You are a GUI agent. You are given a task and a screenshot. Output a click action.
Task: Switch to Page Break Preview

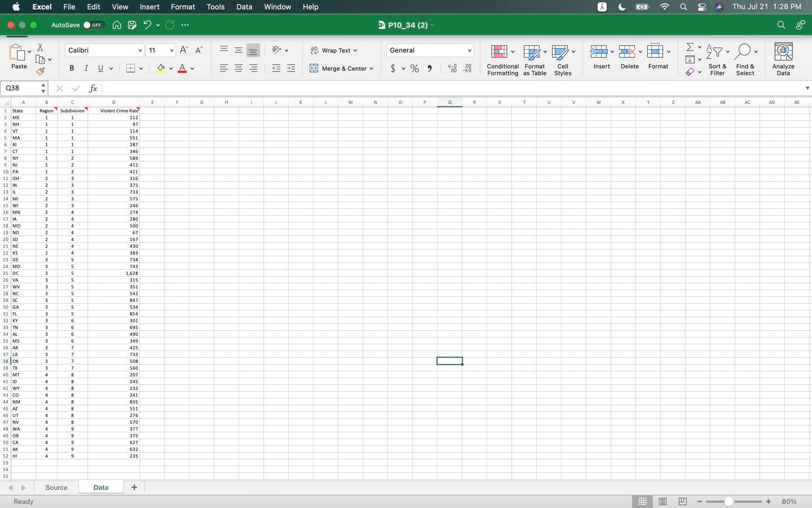pyautogui.click(x=682, y=501)
